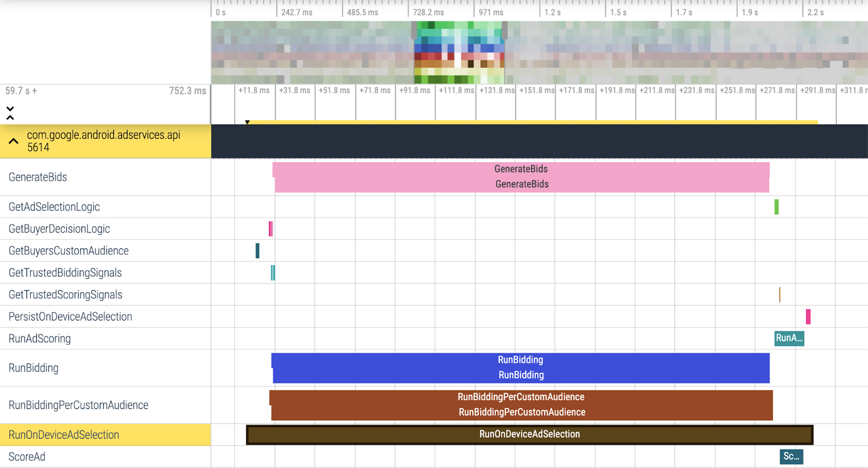
Task: Select the top GenerateBids pink slice
Action: pyautogui.click(x=520, y=169)
